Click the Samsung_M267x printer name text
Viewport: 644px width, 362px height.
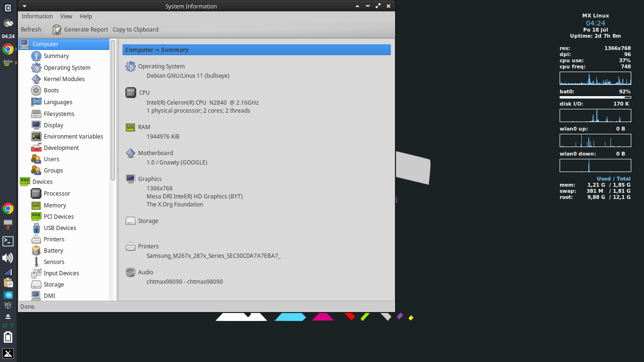214,255
